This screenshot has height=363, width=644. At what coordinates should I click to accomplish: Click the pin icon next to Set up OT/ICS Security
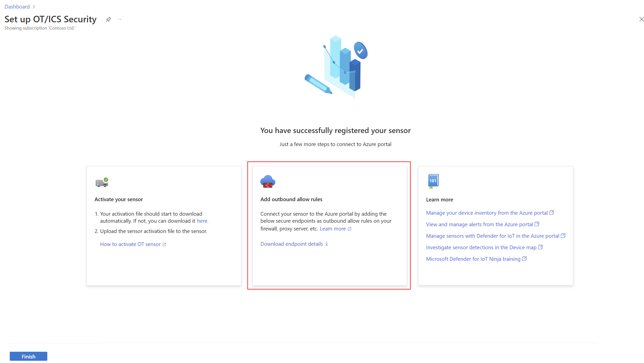109,20
